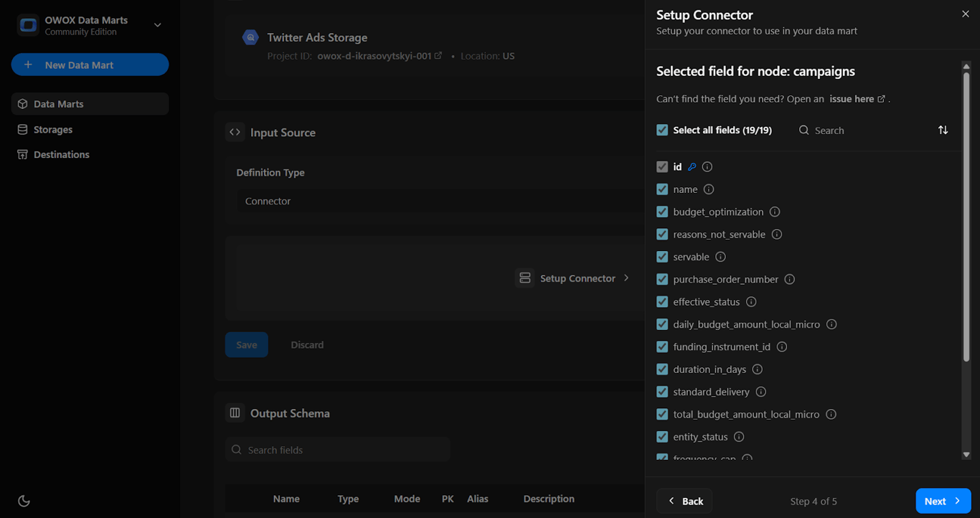Viewport: 980px width, 518px height.
Task: Open the OWOX edition switcher chevron
Action: tap(157, 25)
